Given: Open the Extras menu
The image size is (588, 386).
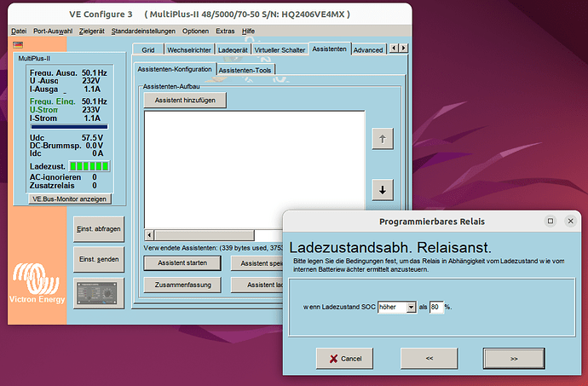Looking at the screenshot, I should pos(225,32).
